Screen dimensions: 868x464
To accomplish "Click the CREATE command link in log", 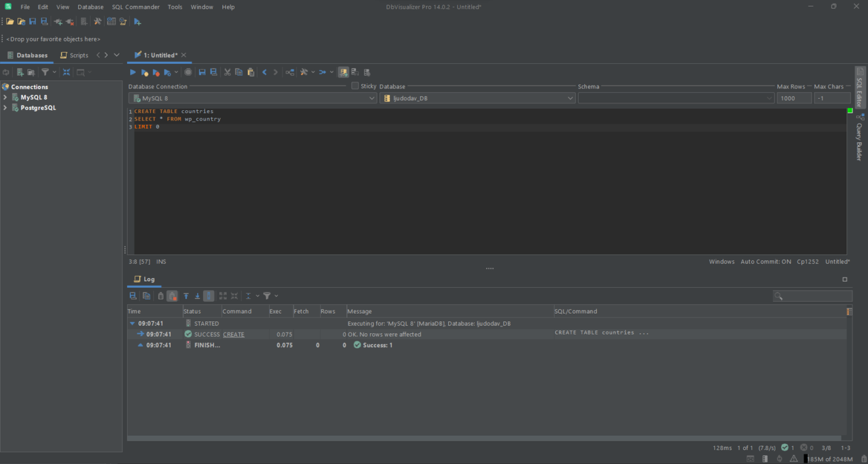I will pos(234,334).
